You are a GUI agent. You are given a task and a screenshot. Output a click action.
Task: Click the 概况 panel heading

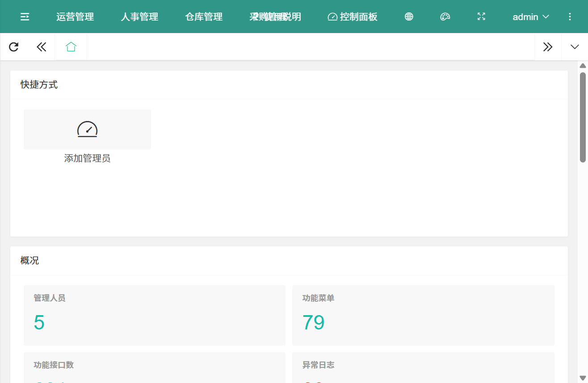[x=29, y=261]
